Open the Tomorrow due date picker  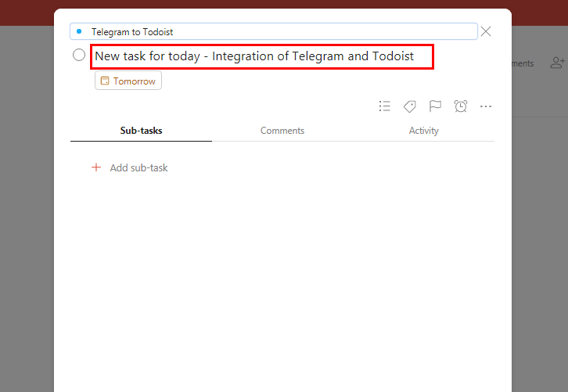[128, 81]
